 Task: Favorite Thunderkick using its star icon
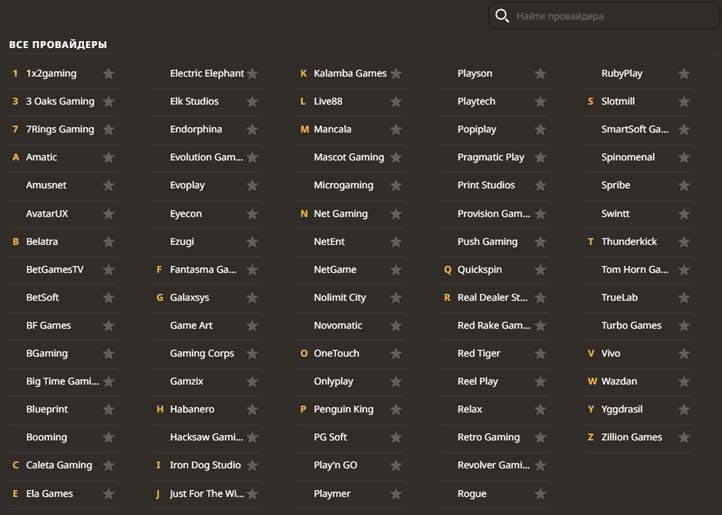click(x=684, y=242)
